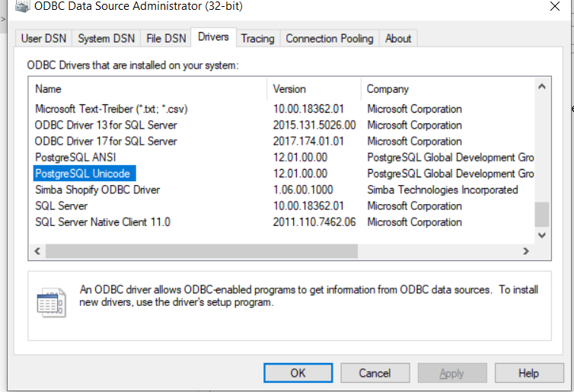Click the Cancel button
This screenshot has height=392, width=574.
(x=375, y=373)
